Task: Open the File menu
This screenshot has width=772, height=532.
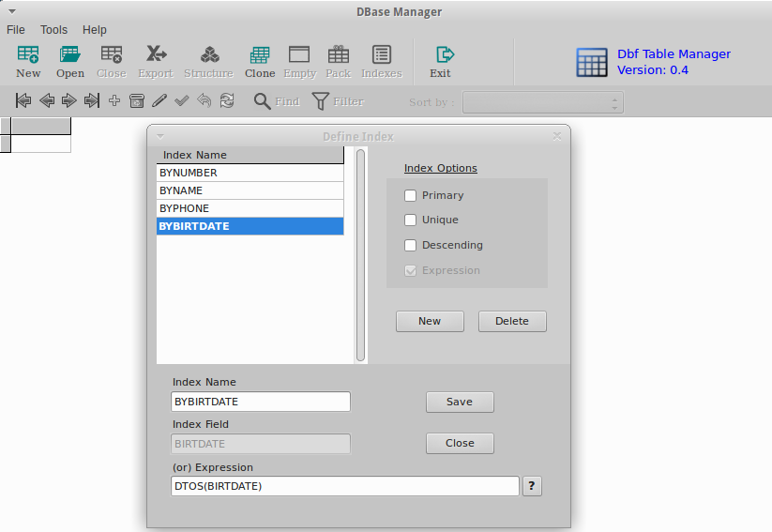Action: point(16,30)
